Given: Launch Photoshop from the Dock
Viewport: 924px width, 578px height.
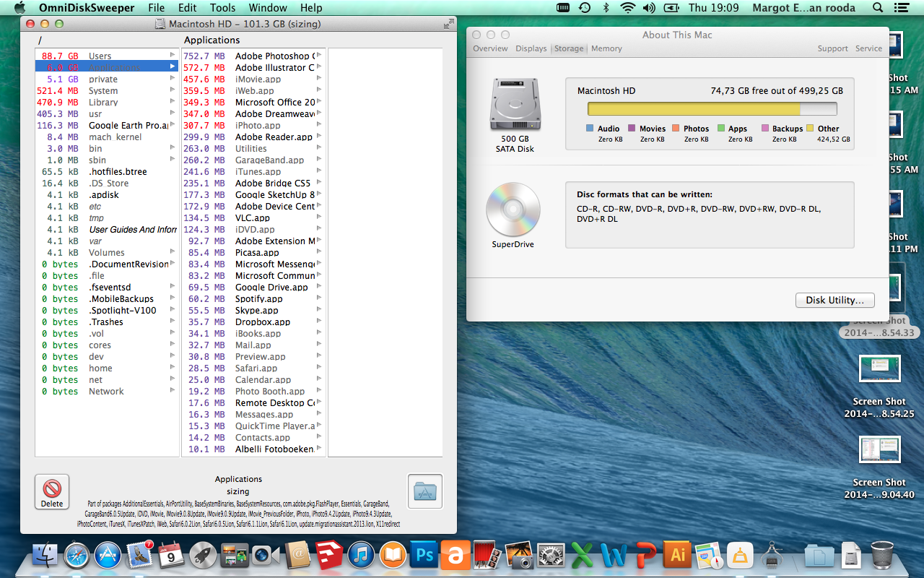Looking at the screenshot, I should (x=424, y=555).
